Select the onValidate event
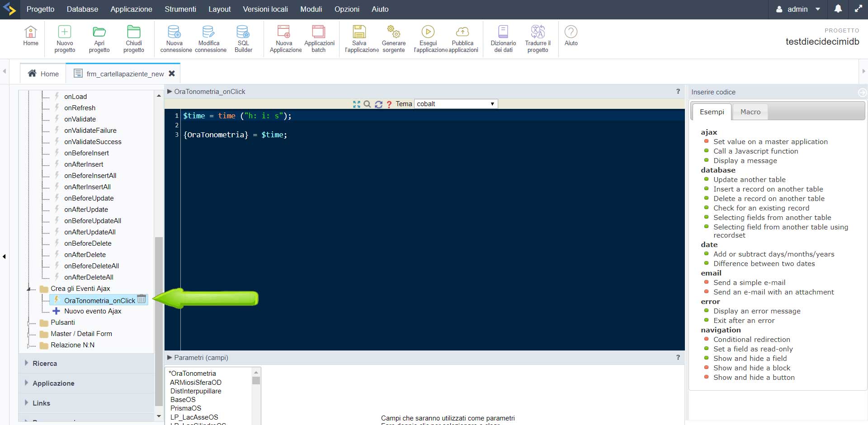 [80, 119]
